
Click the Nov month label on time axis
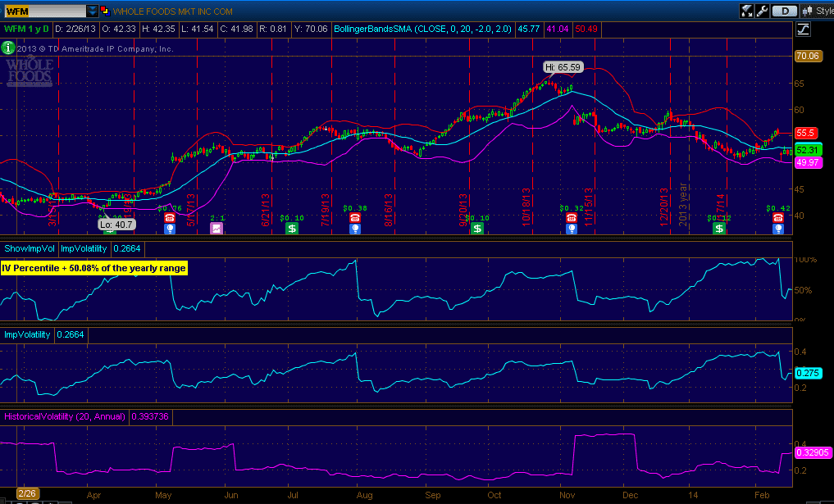pyautogui.click(x=567, y=495)
